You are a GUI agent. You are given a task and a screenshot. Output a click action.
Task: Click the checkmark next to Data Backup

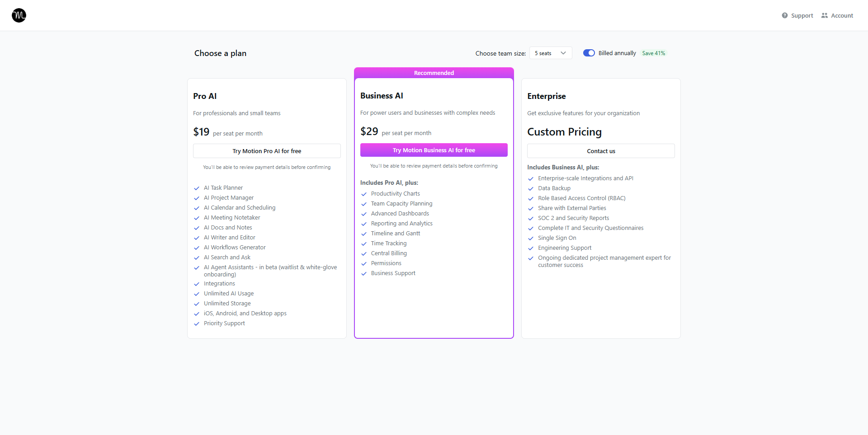(531, 189)
